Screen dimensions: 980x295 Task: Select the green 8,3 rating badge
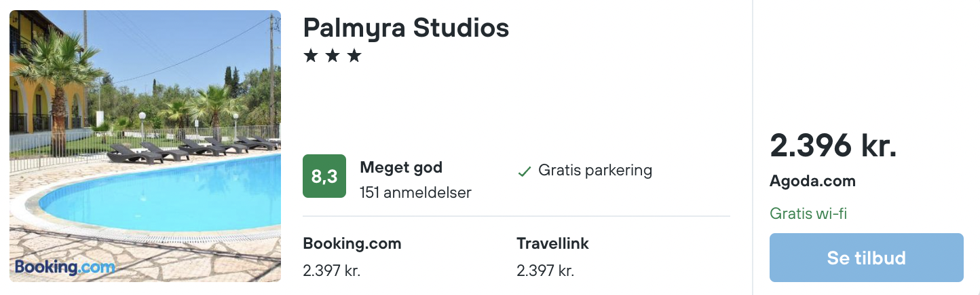tap(324, 176)
